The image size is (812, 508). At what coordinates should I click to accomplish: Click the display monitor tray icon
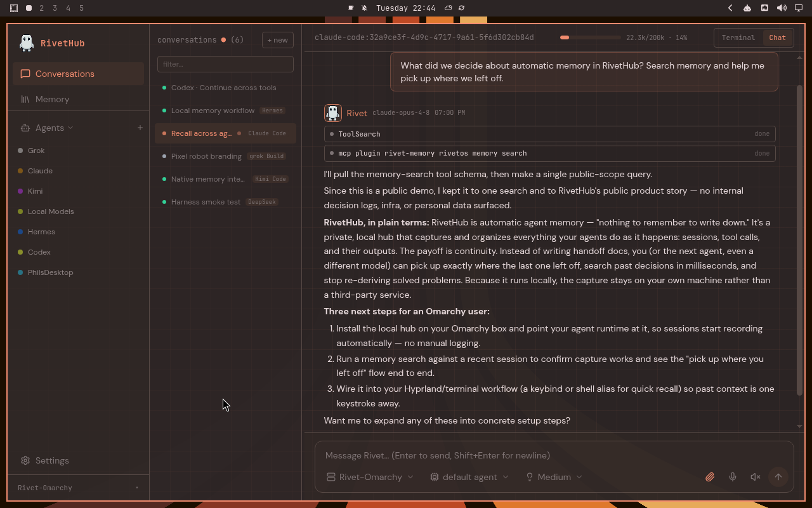tap(799, 8)
